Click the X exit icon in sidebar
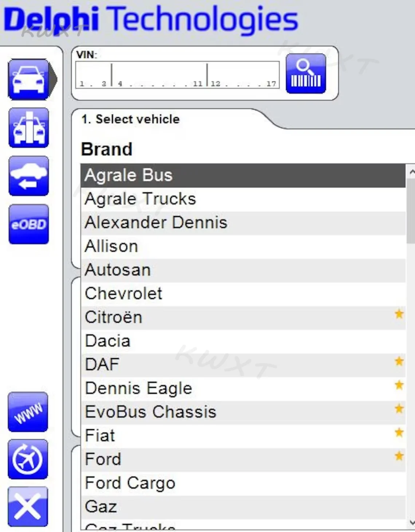This screenshot has width=415, height=532. point(28,506)
